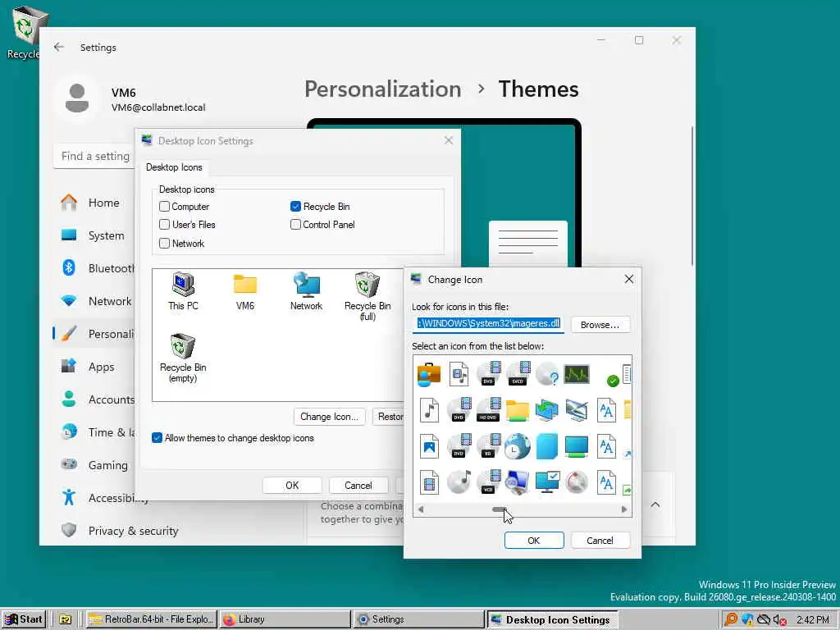Click the Change Icon... button
This screenshot has width=840, height=630.
coord(330,416)
